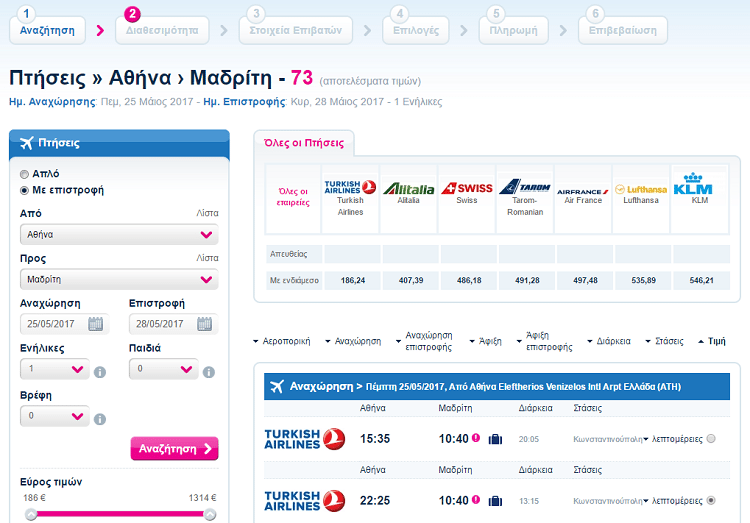
Task: Sort results by Στάσεις
Action: pyautogui.click(x=664, y=341)
